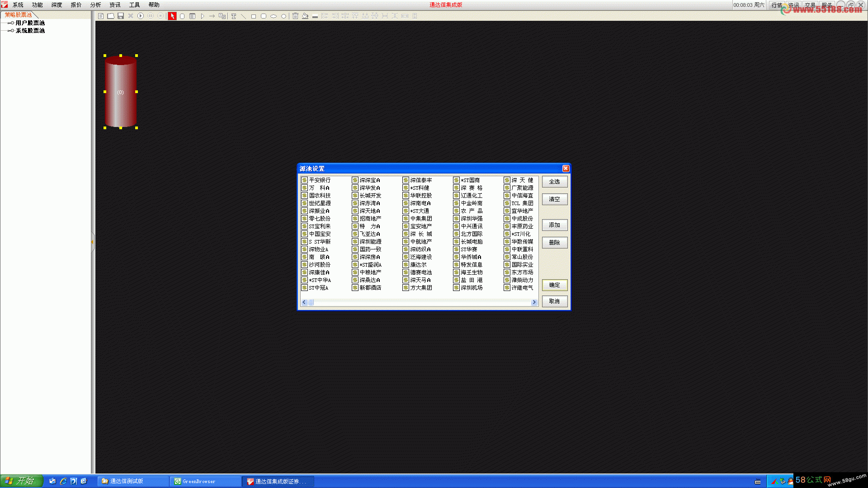Viewport: 868px width, 488px height.
Task: Select the circle drawing tool
Action: pyautogui.click(x=284, y=16)
